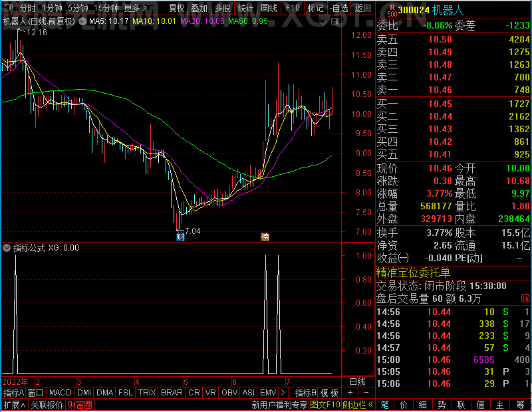Select the 值 value tab

tap(481, 405)
